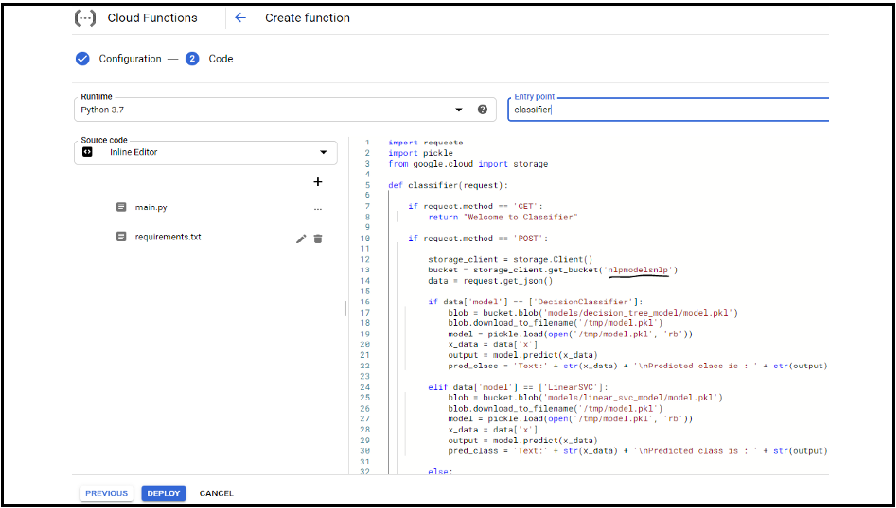Select the step 2 Code circle
Image resolution: width=896 pixels, height=508 pixels.
click(x=192, y=59)
